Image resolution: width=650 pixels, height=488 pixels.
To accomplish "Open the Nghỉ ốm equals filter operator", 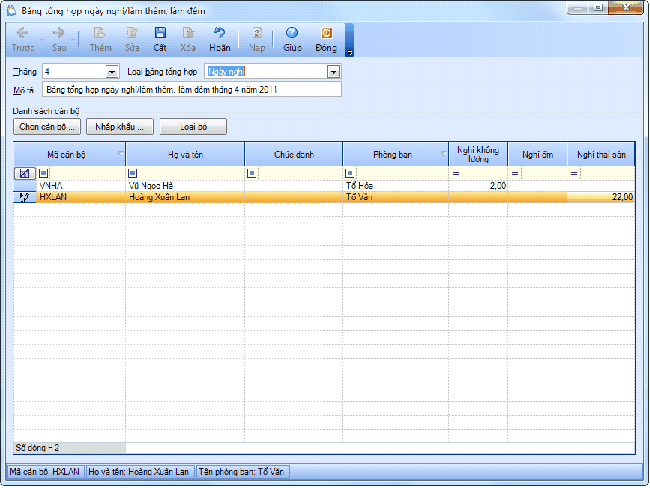I will point(515,173).
